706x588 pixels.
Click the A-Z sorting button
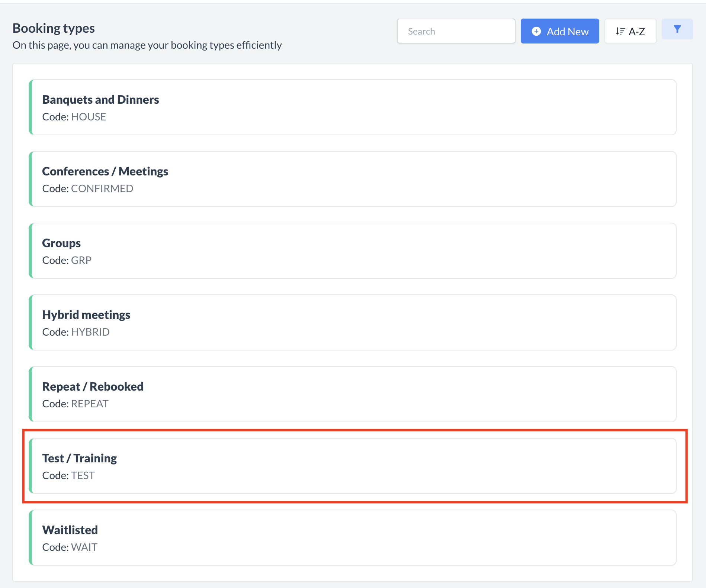click(x=630, y=31)
